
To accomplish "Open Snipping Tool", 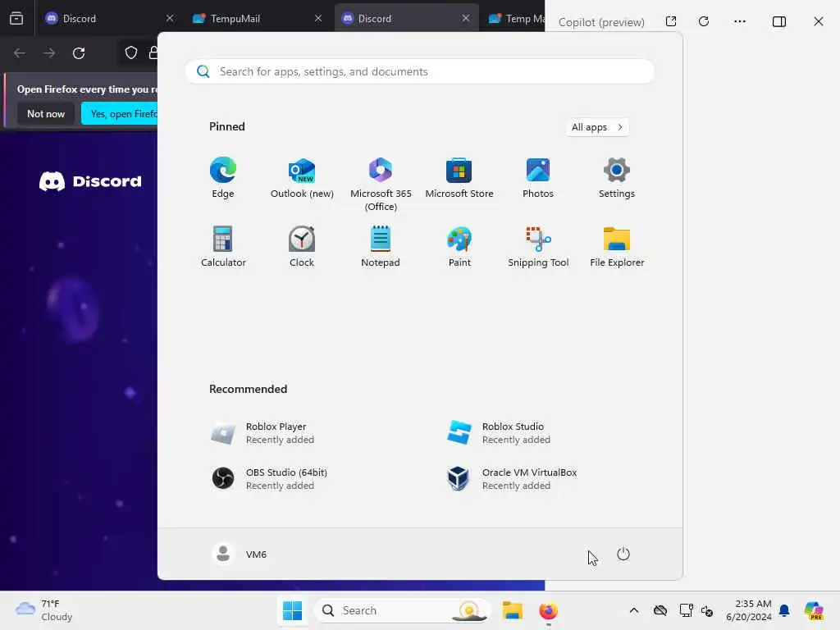I will 538,246.
